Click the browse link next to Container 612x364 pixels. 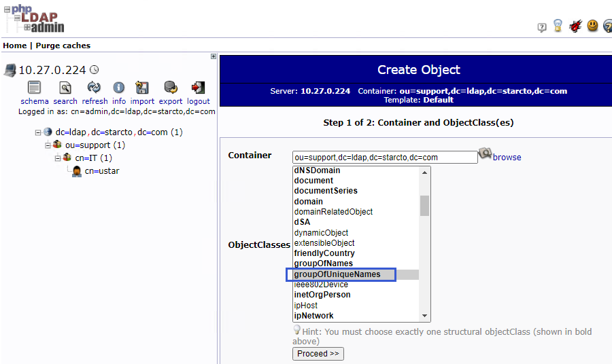(x=507, y=157)
